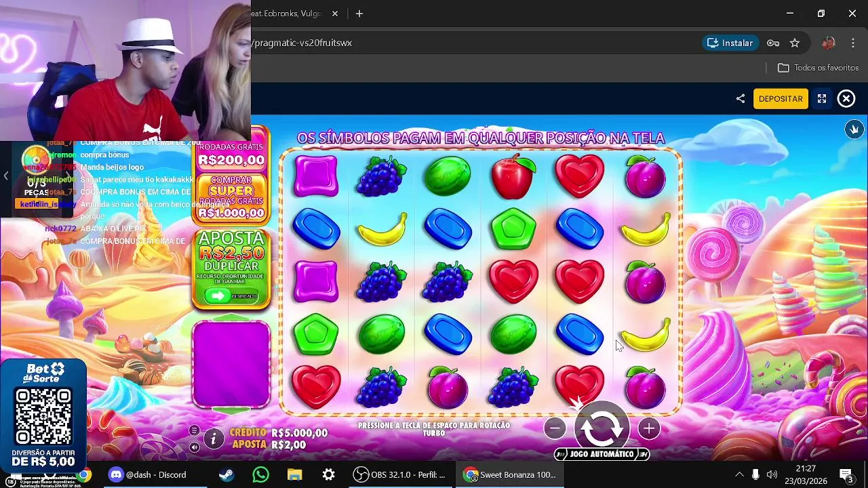Open the game hamburger menu icon
Viewport: 868px width, 488px height.
coord(195,430)
